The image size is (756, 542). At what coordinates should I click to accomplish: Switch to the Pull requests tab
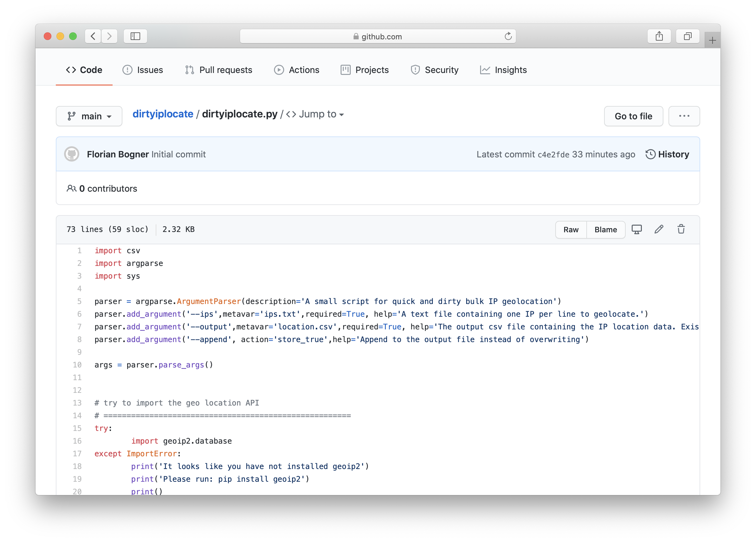pos(219,70)
